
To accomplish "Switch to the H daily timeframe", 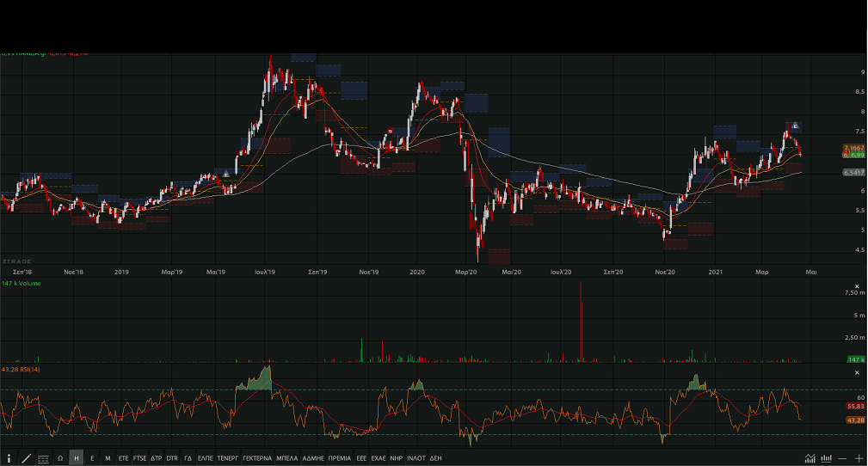I will (77, 458).
